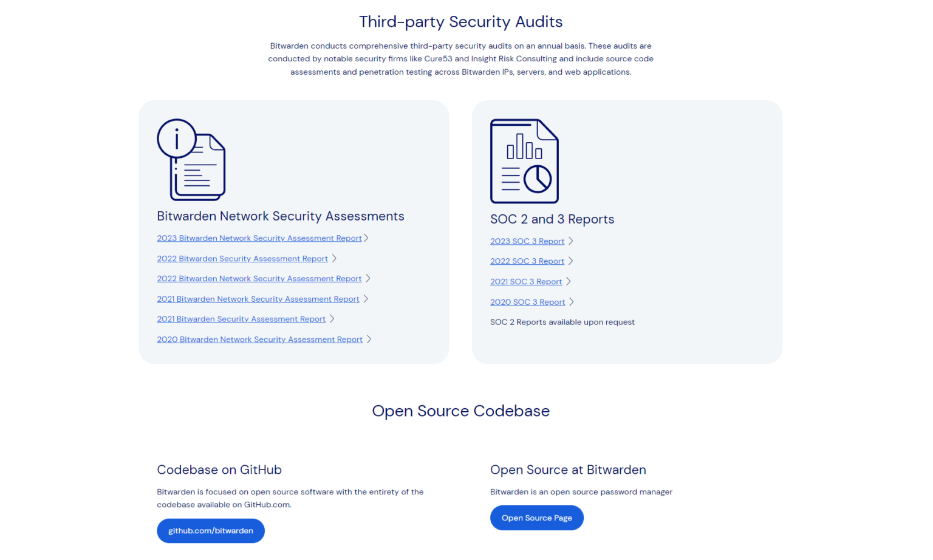Click the Open Source at Bitwarden heading
Image resolution: width=933 pixels, height=560 pixels.
click(x=568, y=470)
